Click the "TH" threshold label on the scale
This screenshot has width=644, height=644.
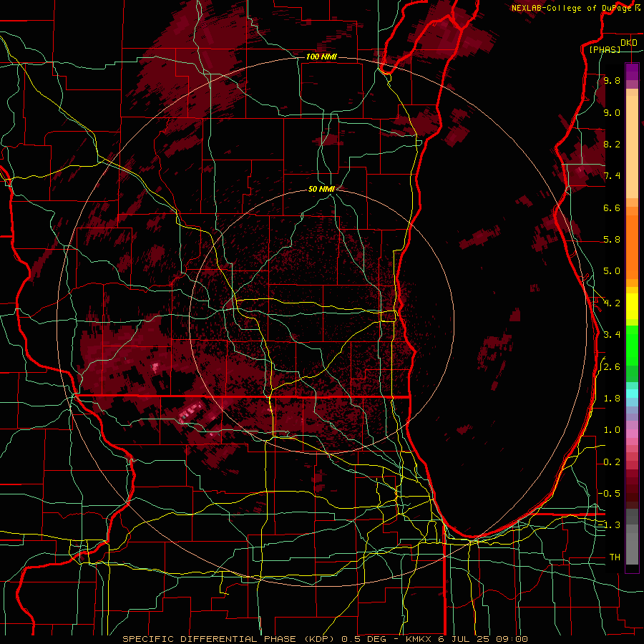point(615,557)
